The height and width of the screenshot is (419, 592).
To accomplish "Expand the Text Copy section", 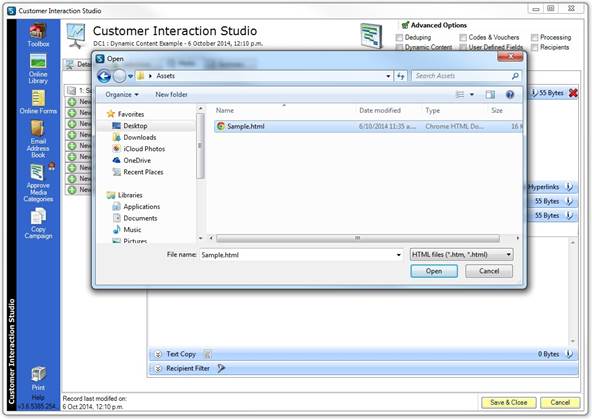I will 159,354.
